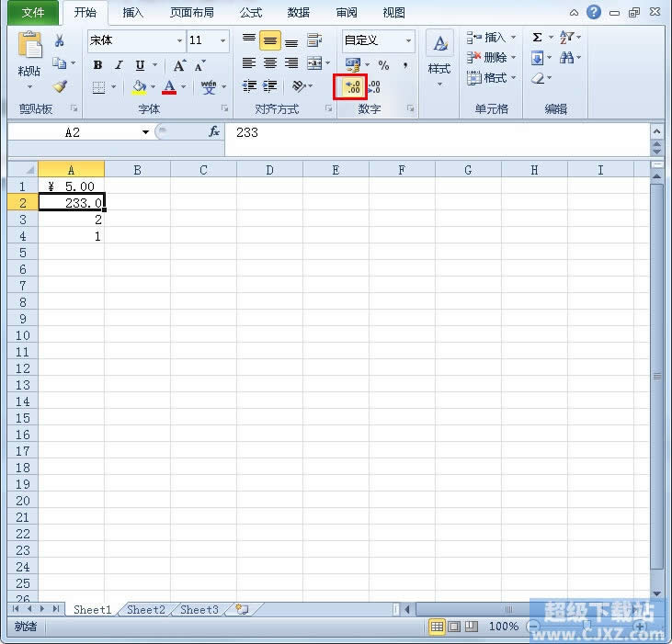Apply cell borders icon

coord(98,87)
